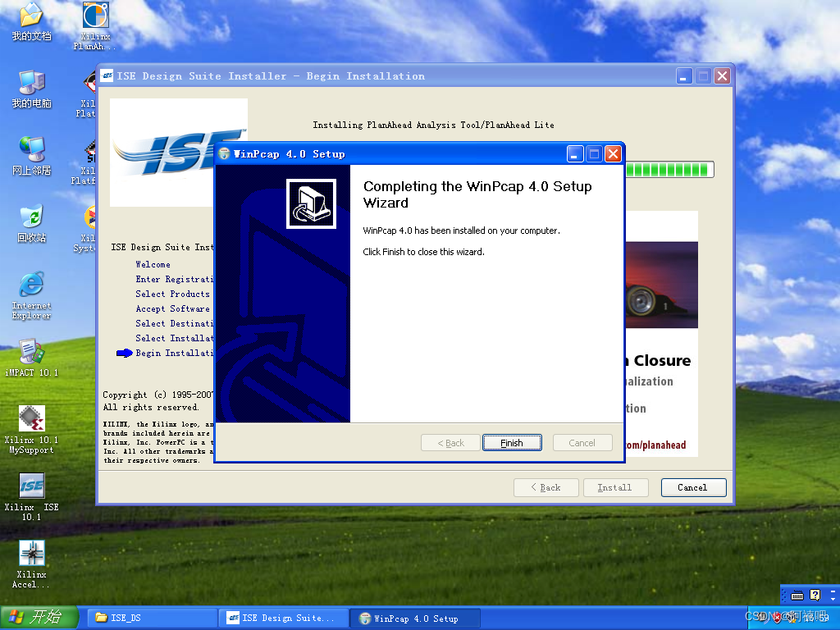
Task: Click the disabled Back button in WinPcap Setup
Action: (x=450, y=443)
